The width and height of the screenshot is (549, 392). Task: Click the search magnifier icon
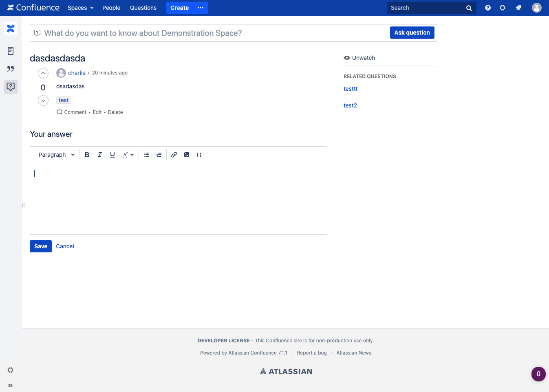tap(469, 8)
